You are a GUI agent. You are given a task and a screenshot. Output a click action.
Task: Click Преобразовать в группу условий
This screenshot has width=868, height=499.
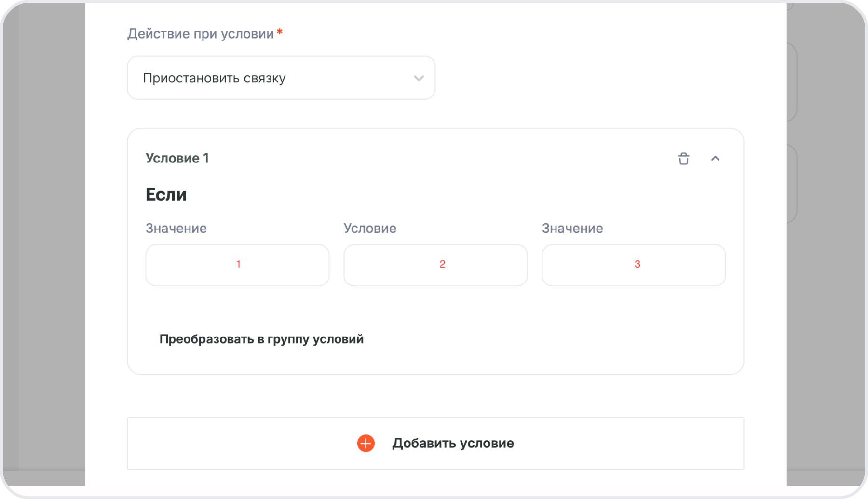(261, 339)
